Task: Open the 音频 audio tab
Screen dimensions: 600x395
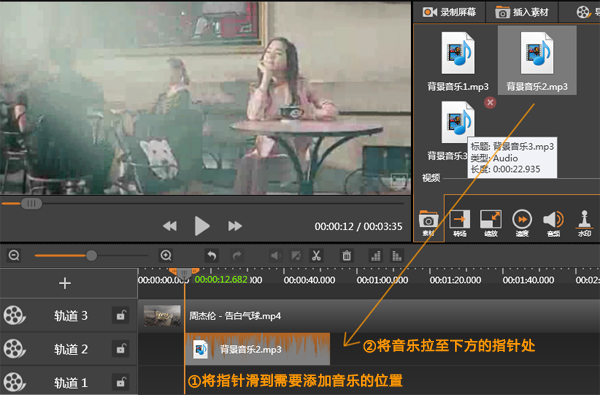Action: pos(553,223)
